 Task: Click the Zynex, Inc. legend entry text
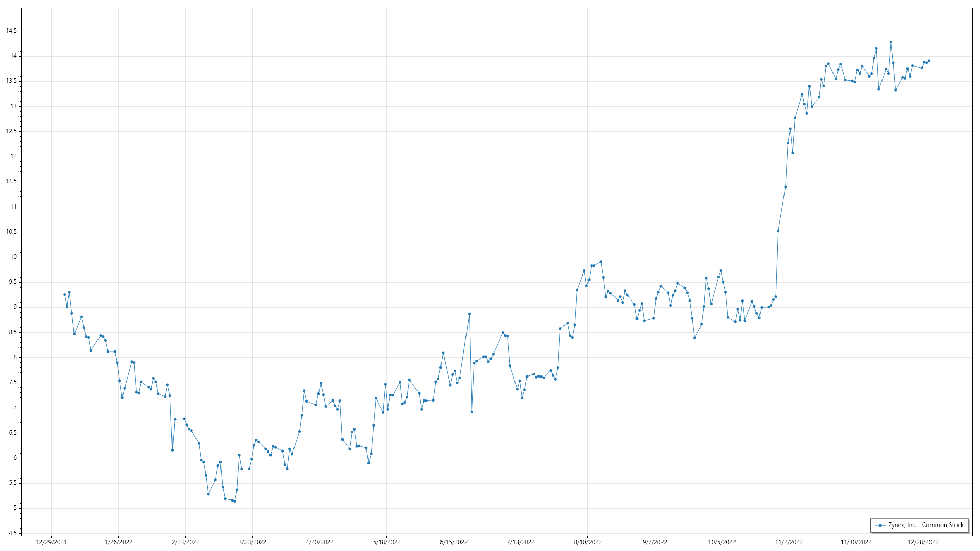(x=925, y=525)
